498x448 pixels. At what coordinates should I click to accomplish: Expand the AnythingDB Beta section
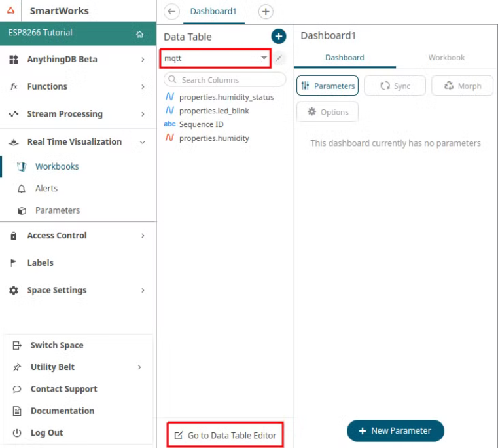(143, 60)
